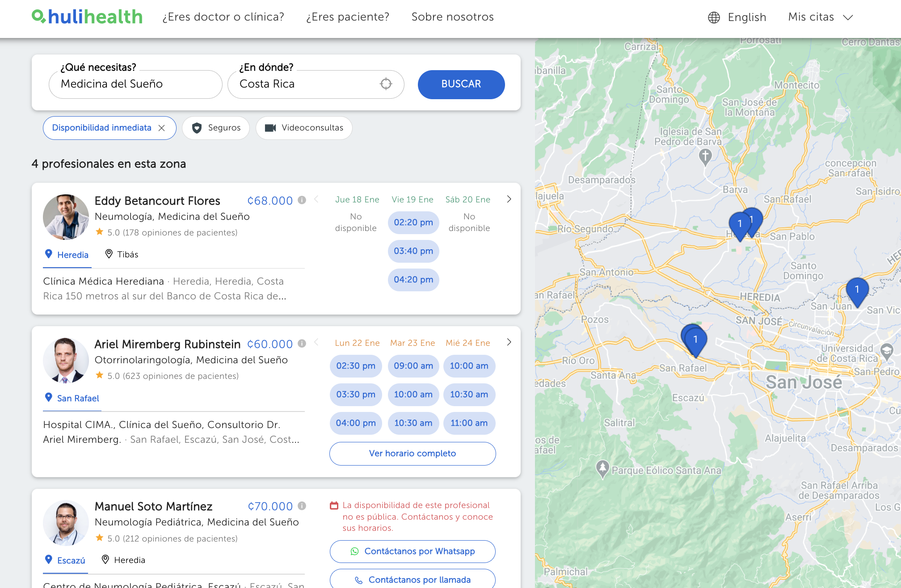Click the huli health logo
The height and width of the screenshot is (588, 901).
tap(87, 17)
